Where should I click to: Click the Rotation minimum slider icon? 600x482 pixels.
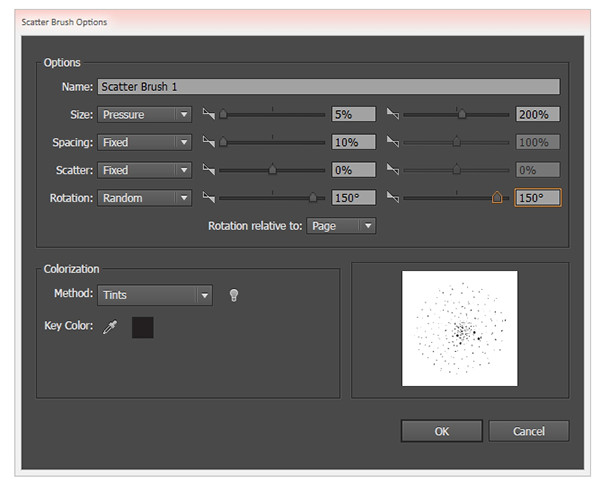pos(209,199)
